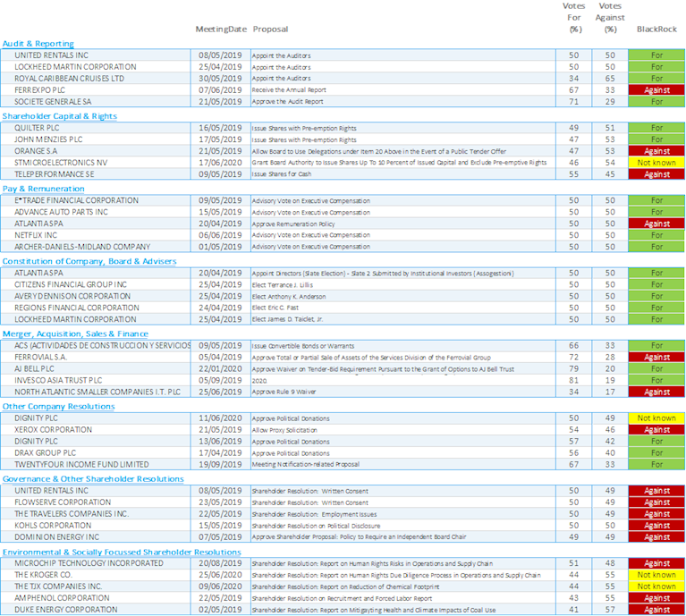Open Environmental & Socially Focussed Shareholder Resolutions link
The width and height of the screenshot is (686, 616).
coord(122,553)
